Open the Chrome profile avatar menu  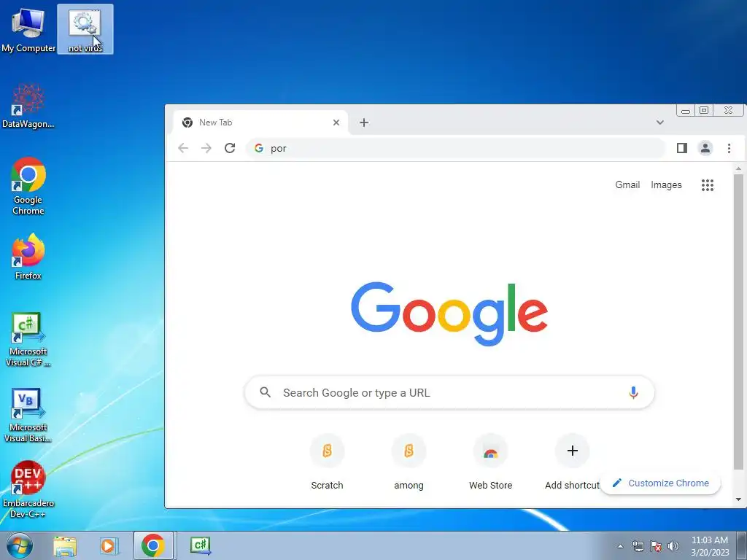pos(705,148)
